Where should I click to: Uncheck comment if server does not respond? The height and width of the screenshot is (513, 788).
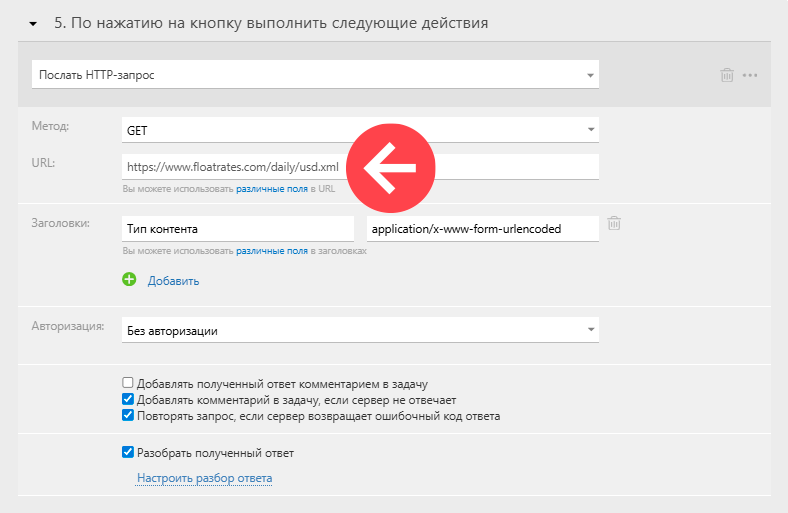(x=127, y=399)
